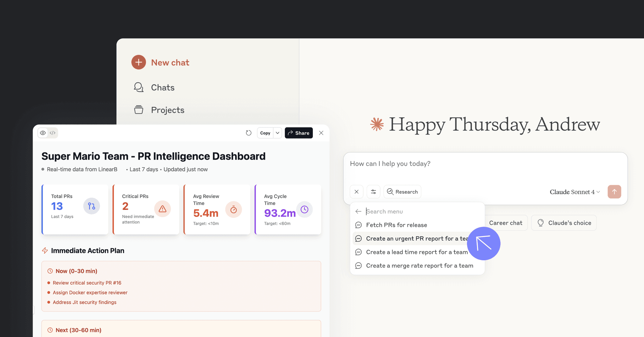Viewport: 644px width, 337px height.
Task: Click the send message arrow button
Action: coord(614,191)
